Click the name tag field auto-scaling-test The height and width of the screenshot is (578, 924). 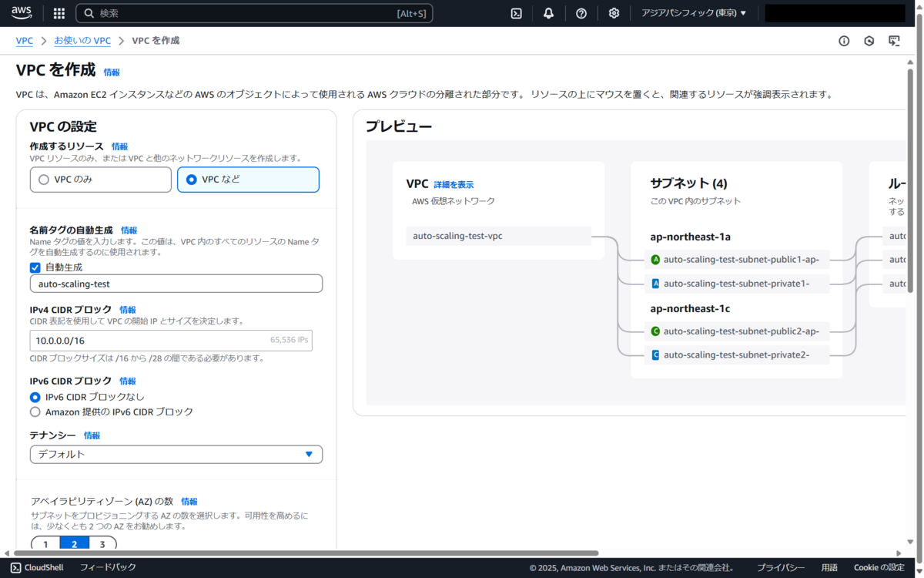[x=176, y=284]
